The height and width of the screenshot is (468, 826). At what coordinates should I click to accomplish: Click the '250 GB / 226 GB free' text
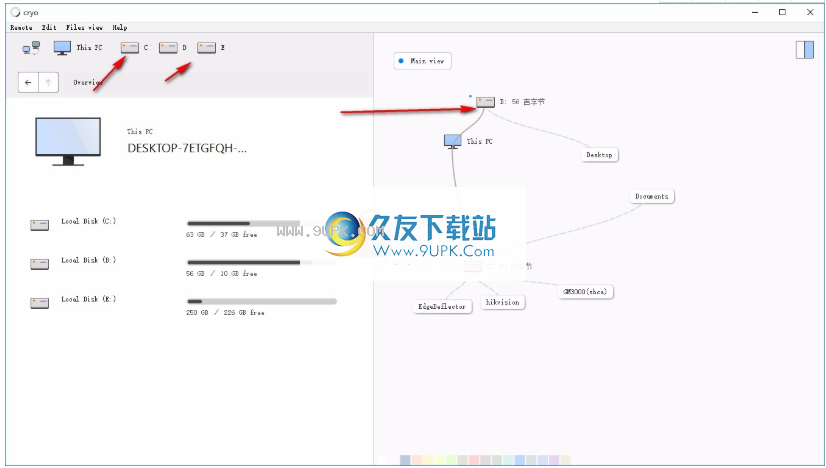pos(225,313)
